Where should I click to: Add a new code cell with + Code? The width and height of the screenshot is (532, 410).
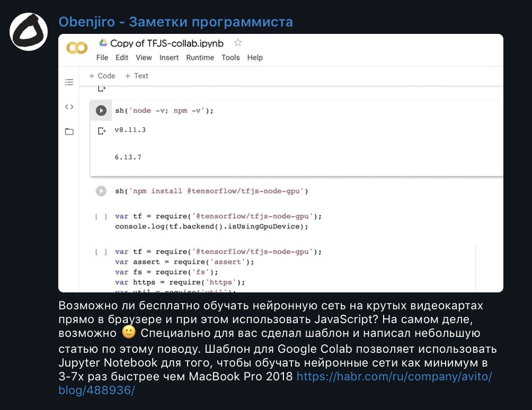coord(102,76)
